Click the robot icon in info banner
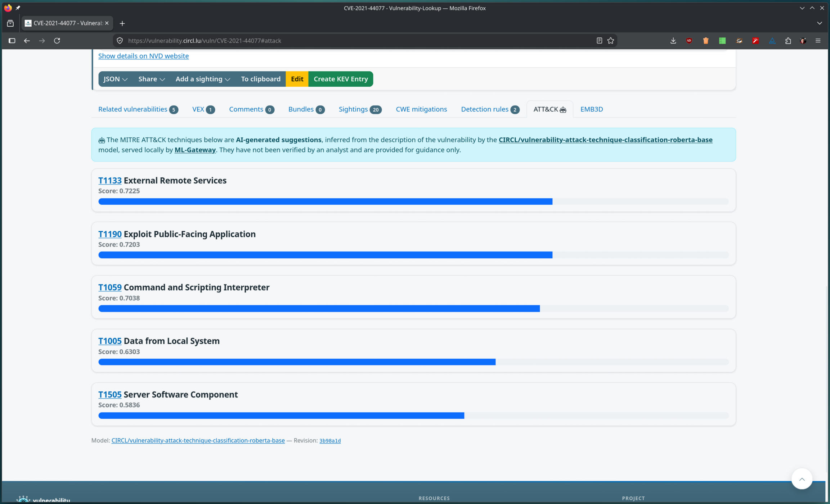The width and height of the screenshot is (830, 504). point(102,140)
